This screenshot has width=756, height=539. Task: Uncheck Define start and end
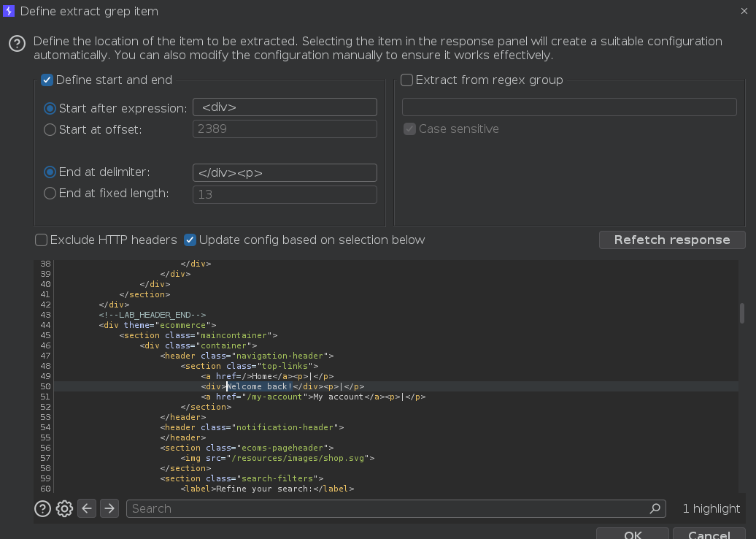tap(47, 80)
